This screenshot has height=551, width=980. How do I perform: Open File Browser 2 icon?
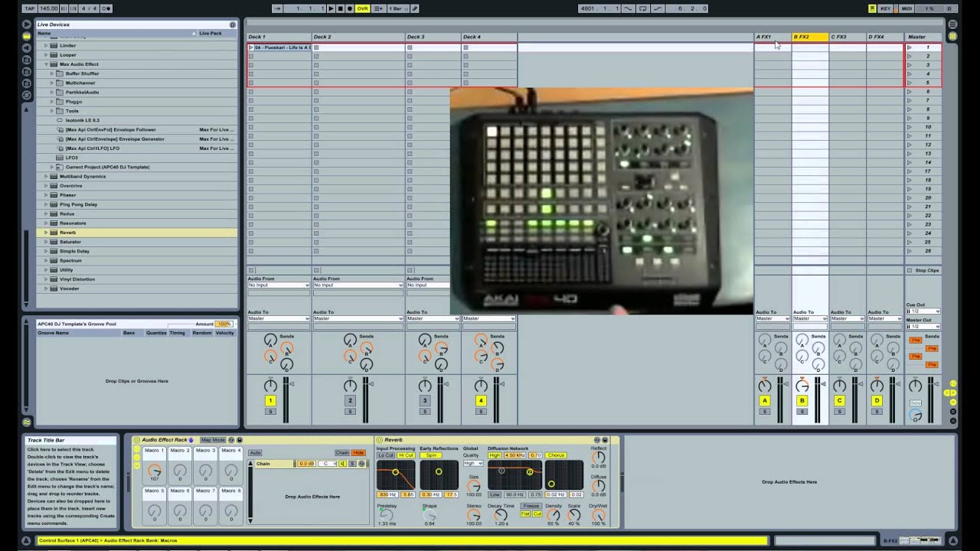pyautogui.click(x=27, y=71)
